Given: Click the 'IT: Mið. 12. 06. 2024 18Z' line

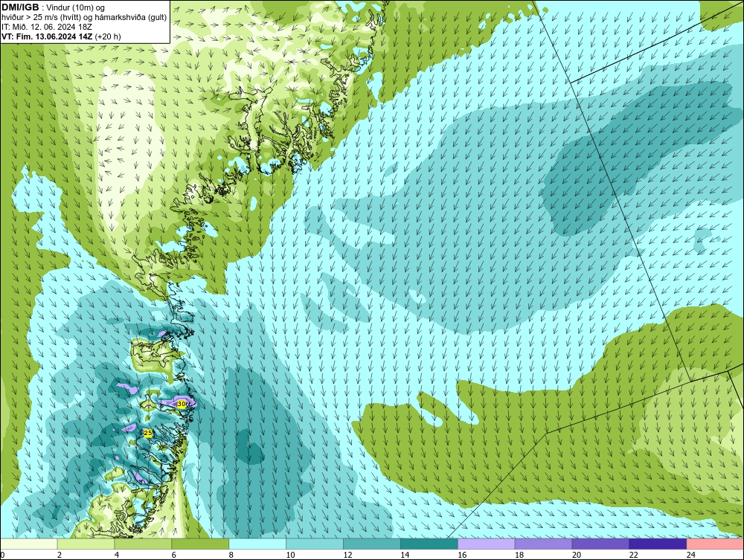Looking at the screenshot, I should tap(46, 27).
